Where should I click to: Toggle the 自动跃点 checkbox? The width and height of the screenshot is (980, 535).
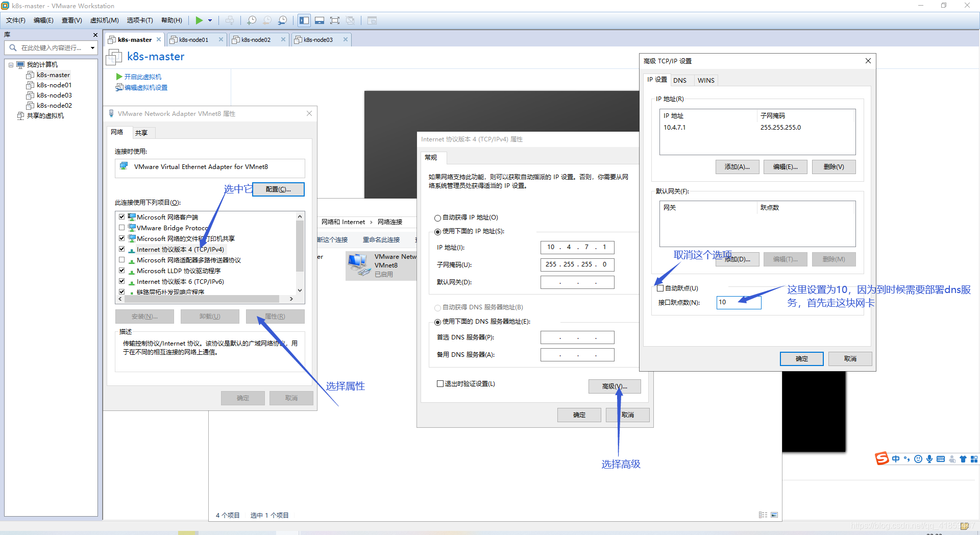(x=660, y=288)
